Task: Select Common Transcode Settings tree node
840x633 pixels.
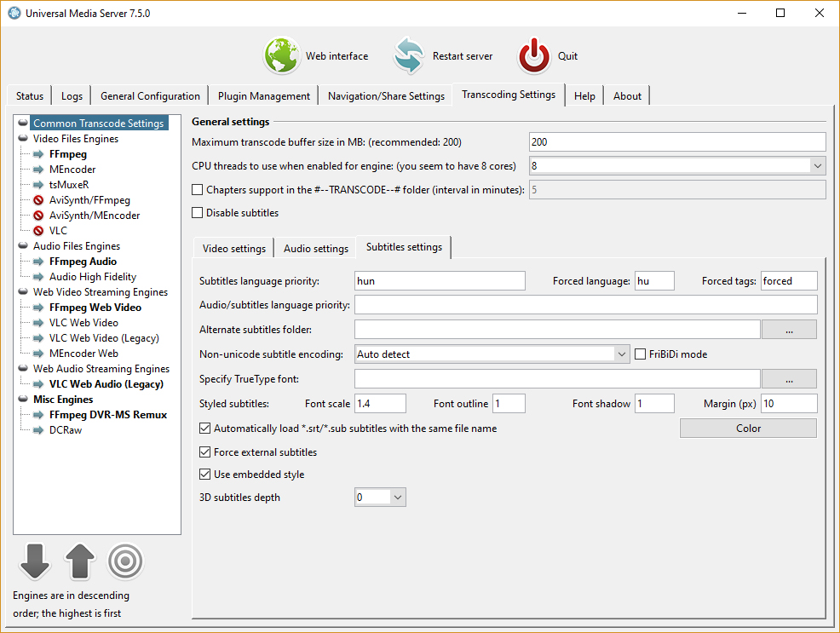Action: 99,124
